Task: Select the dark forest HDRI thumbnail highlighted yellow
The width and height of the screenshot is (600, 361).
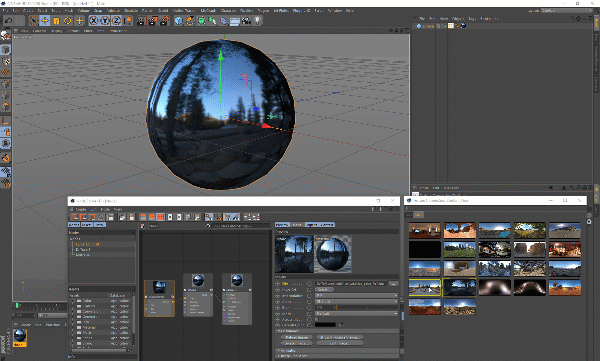Action: [x=460, y=287]
